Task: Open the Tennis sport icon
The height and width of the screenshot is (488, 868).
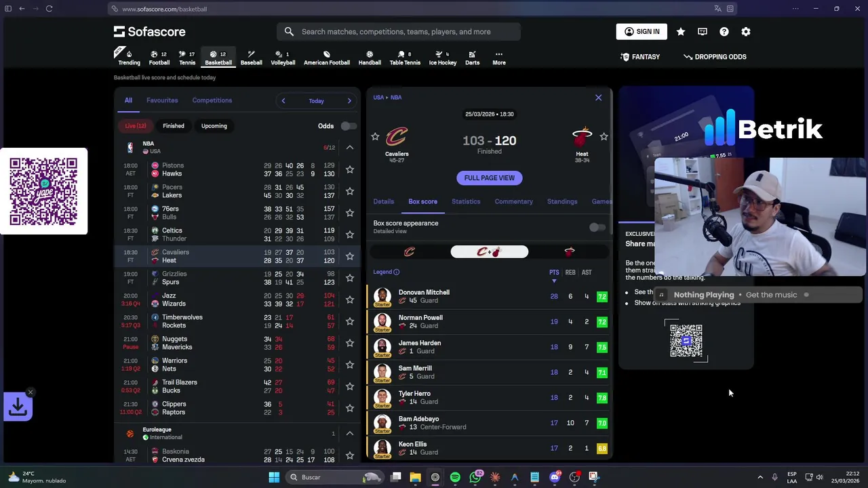Action: (x=187, y=58)
